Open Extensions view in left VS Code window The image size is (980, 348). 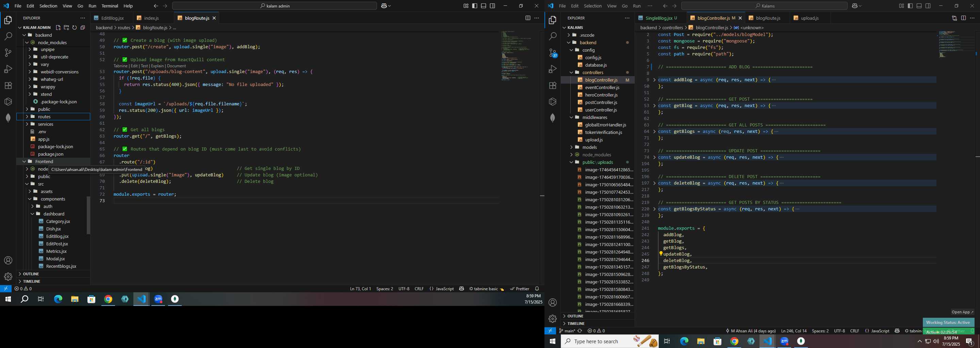click(8, 86)
